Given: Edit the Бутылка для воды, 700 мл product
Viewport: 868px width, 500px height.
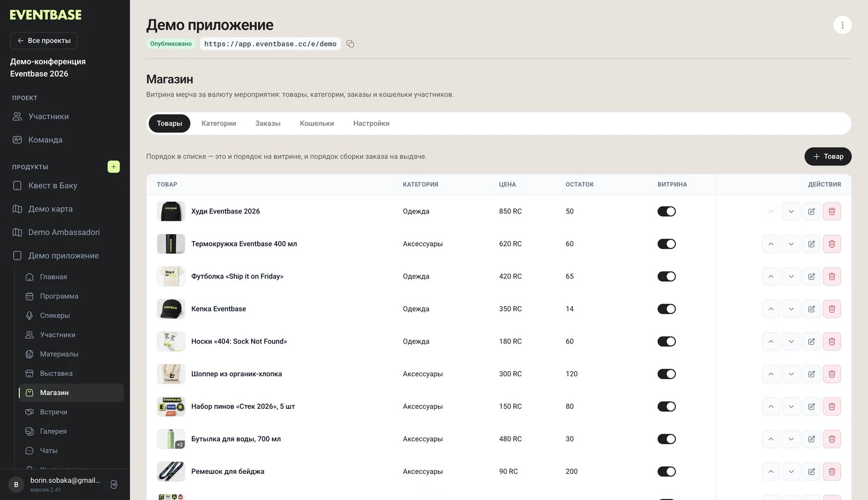Looking at the screenshot, I should pos(812,439).
